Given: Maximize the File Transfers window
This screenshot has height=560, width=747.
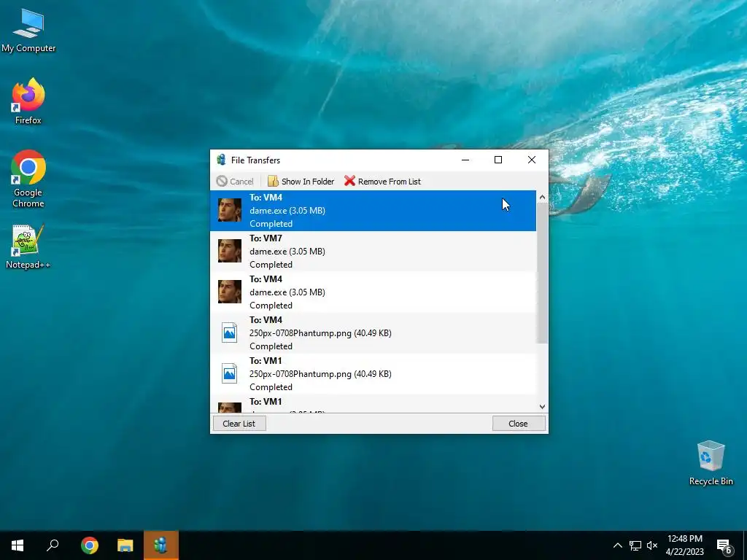Looking at the screenshot, I should tap(498, 160).
